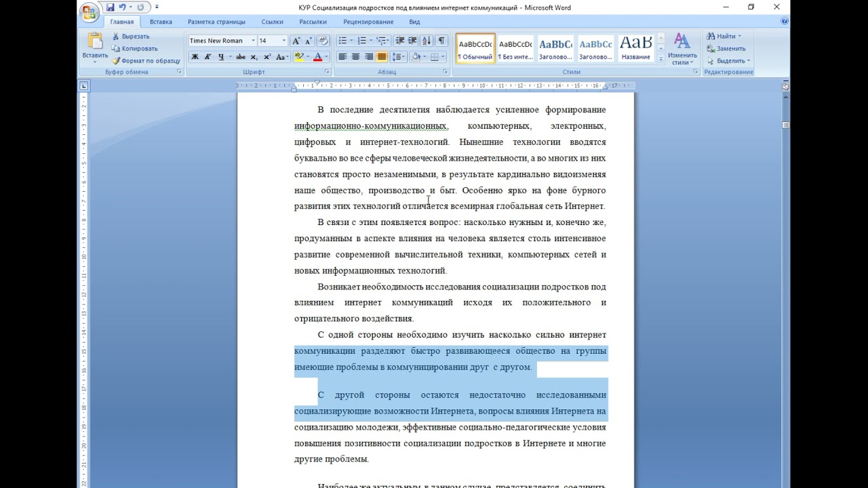Apply red font color
This screenshot has height=488, width=868.
tap(317, 57)
